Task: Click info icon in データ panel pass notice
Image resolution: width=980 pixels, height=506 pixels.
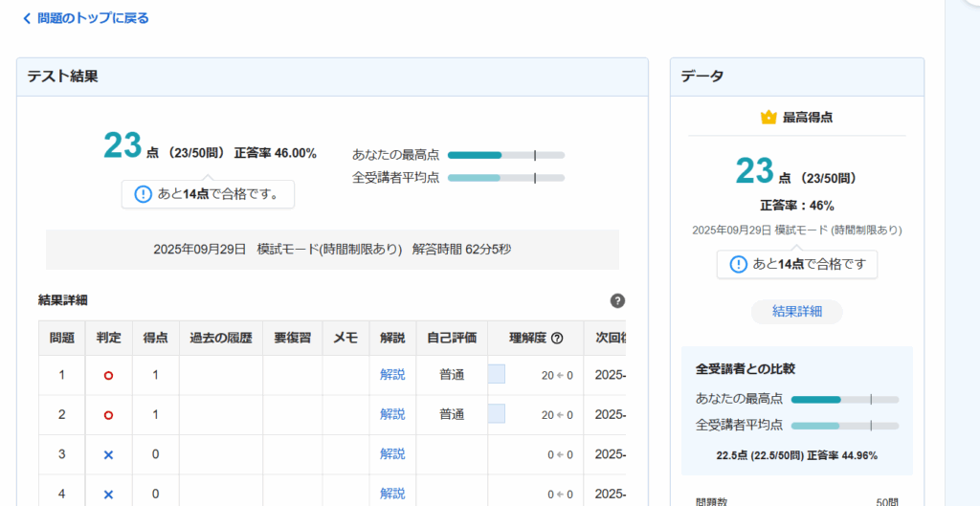Action: point(738,264)
